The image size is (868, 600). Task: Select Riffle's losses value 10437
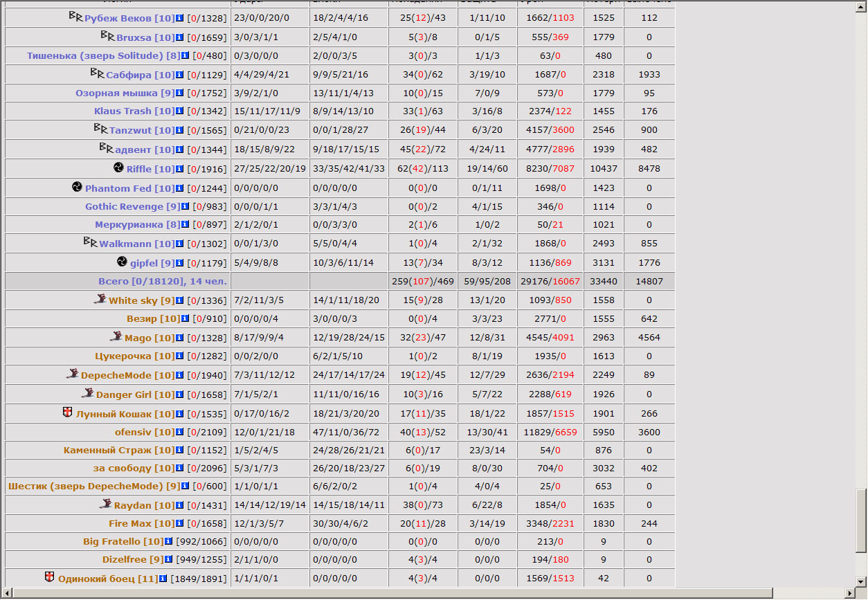click(x=604, y=169)
